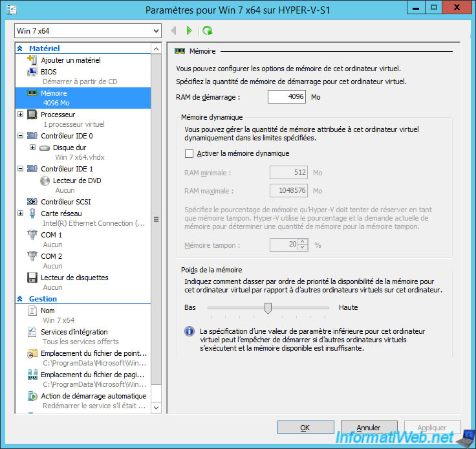The height and width of the screenshot is (449, 476).
Task: Click the Services d'intégration icon
Action: click(32, 332)
